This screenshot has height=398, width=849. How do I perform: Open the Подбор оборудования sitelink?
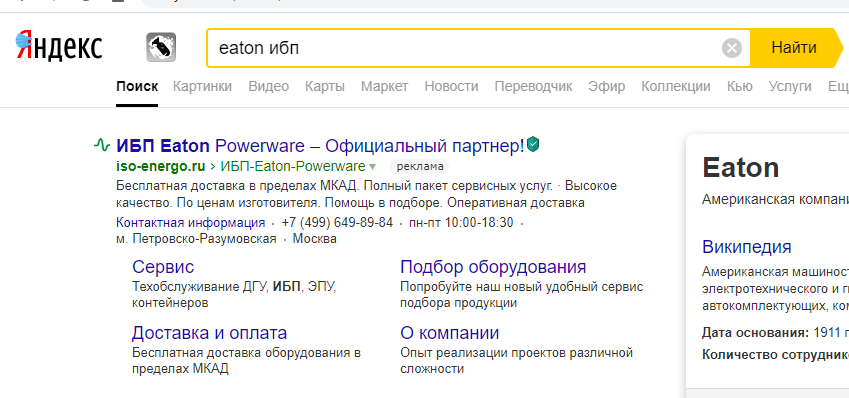click(x=493, y=267)
